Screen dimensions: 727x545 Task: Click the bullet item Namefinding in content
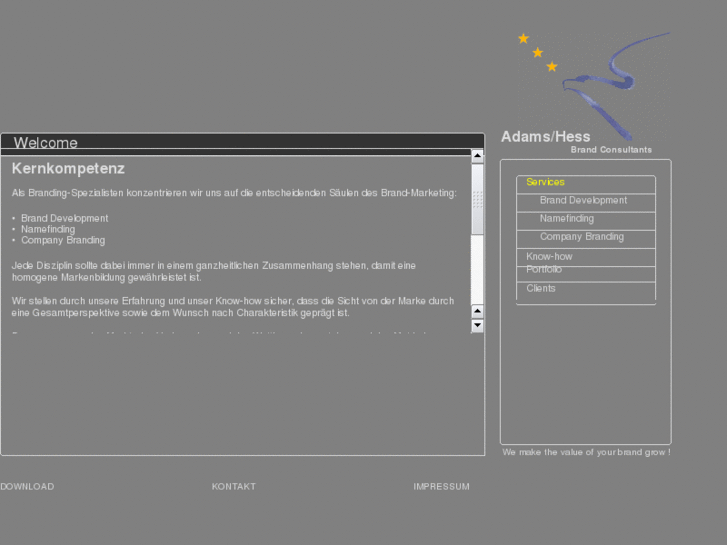pyautogui.click(x=48, y=229)
